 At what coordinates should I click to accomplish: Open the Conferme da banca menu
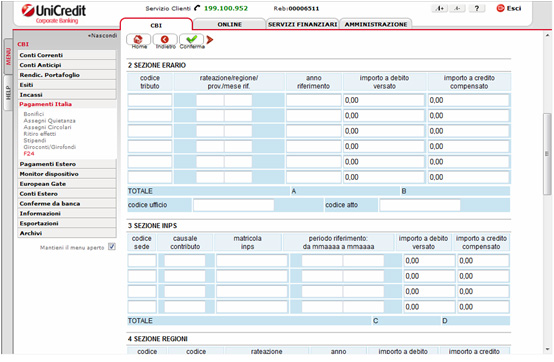tap(67, 203)
